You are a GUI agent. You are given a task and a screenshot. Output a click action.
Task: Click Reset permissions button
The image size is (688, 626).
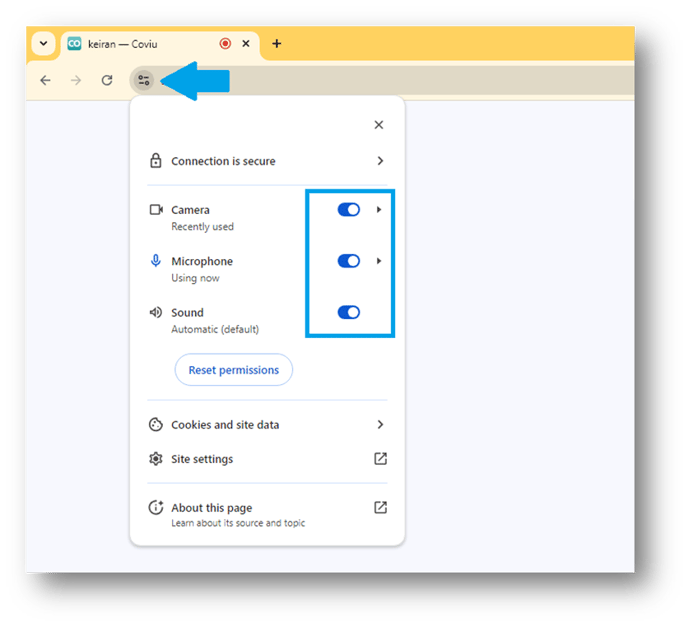click(x=234, y=370)
